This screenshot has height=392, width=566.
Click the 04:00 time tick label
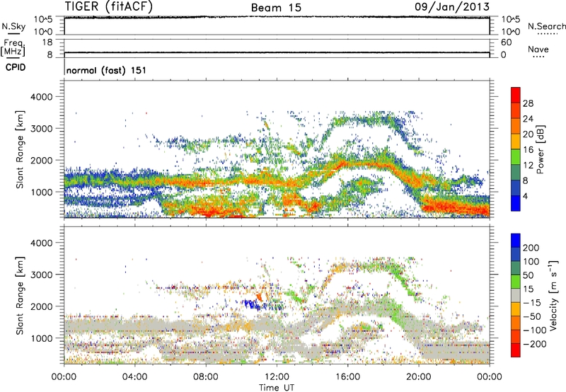134,377
